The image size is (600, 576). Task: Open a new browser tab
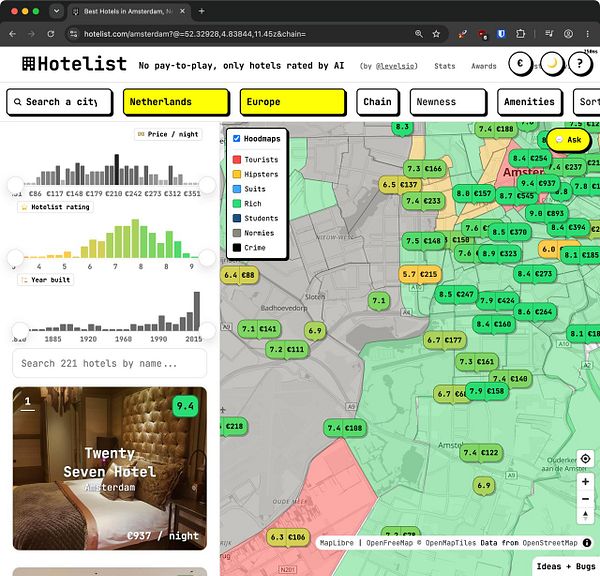pyautogui.click(x=201, y=11)
